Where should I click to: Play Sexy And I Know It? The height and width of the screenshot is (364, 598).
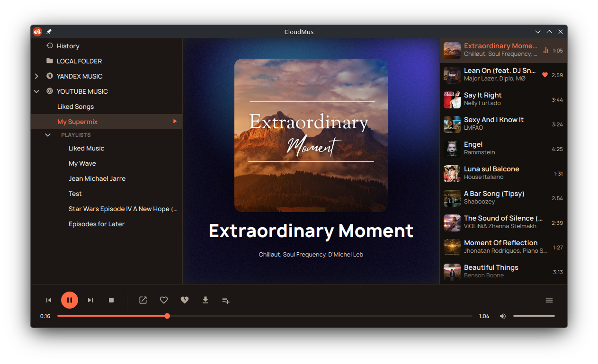503,124
